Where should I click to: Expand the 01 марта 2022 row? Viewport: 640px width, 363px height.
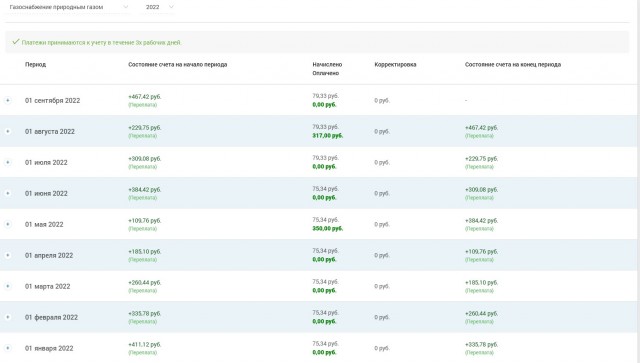[x=8, y=286]
